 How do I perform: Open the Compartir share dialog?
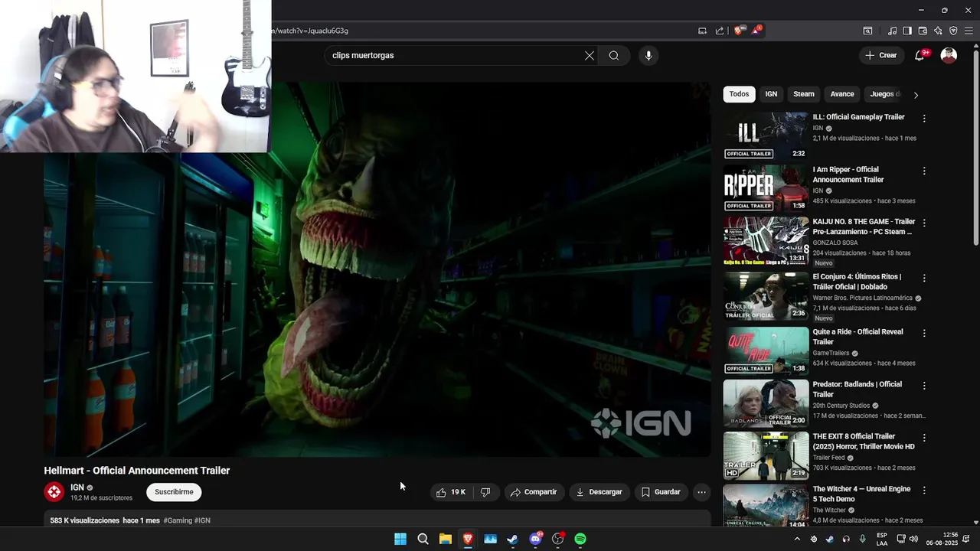coord(534,492)
